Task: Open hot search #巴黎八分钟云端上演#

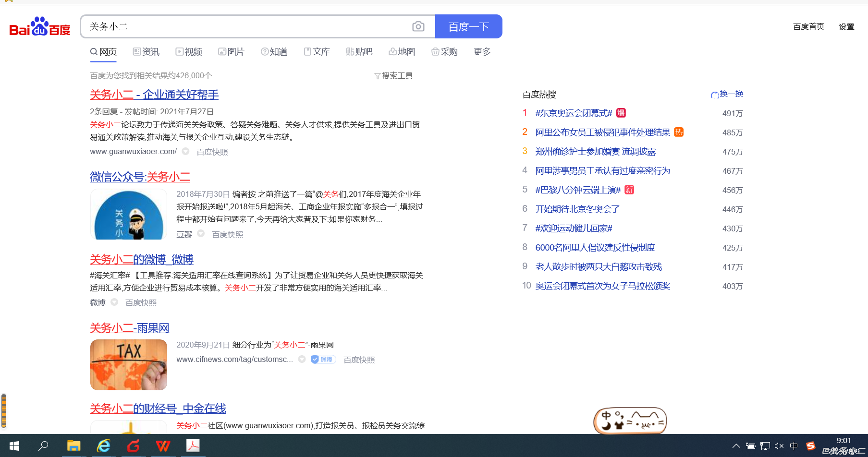Action: click(578, 190)
